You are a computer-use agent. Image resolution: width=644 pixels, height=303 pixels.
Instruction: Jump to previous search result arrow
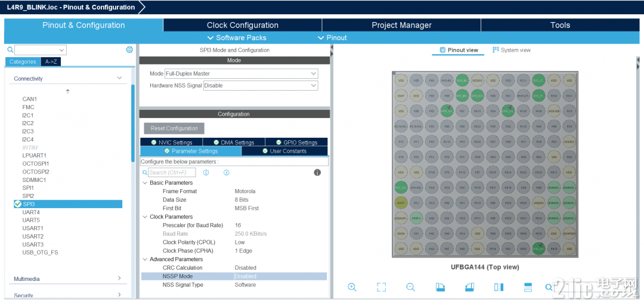pos(206,172)
